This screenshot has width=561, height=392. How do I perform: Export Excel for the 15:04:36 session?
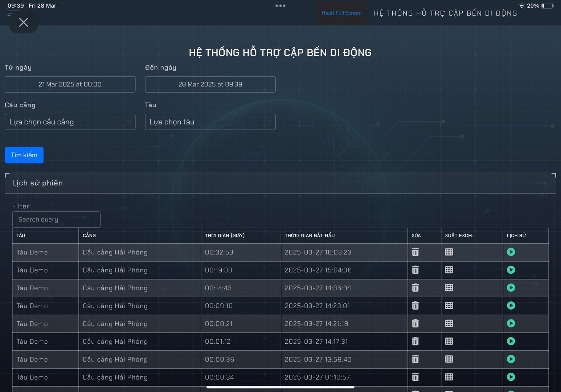point(449,270)
